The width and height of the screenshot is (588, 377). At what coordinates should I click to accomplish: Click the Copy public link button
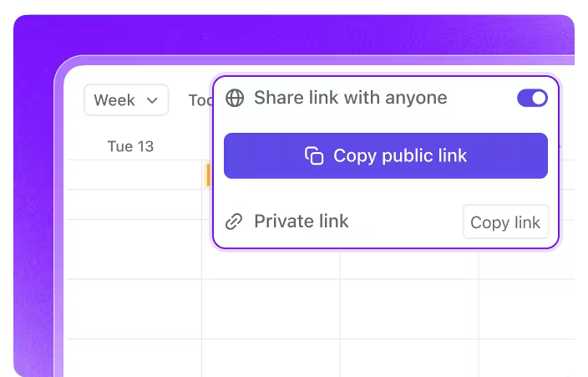coord(385,156)
